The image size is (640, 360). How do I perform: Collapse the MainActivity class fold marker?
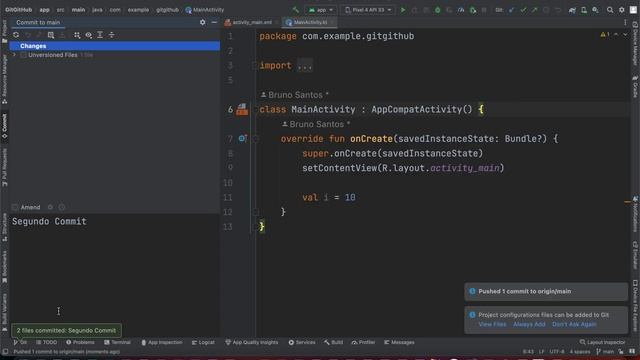click(x=255, y=109)
